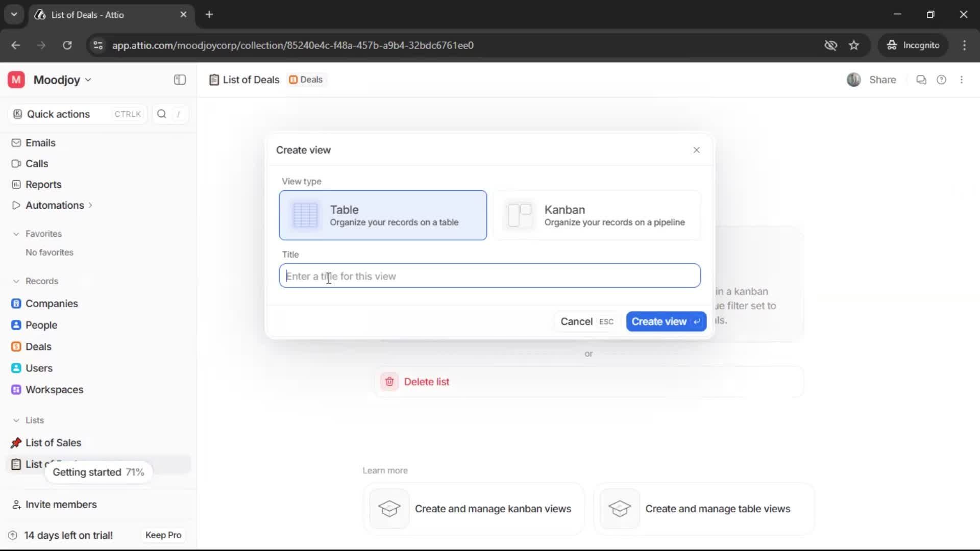Viewport: 980px width, 551px height.
Task: Open the Emails section
Action: (x=40, y=143)
